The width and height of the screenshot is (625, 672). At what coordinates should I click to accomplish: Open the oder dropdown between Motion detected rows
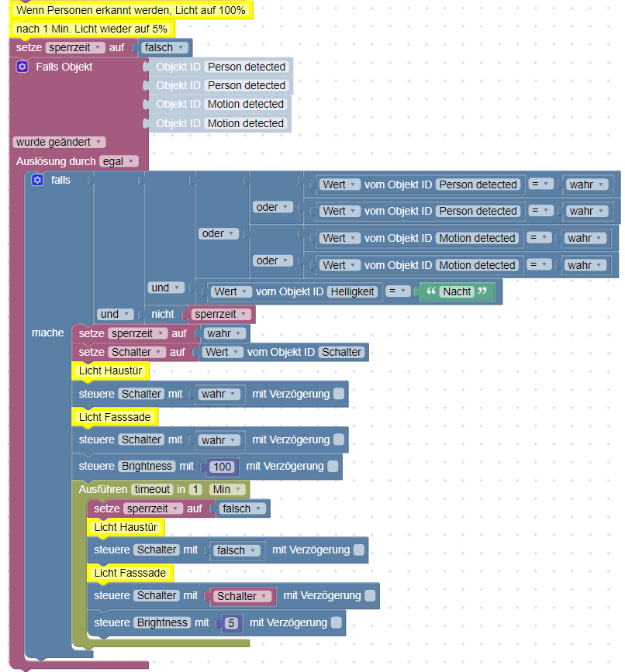[273, 261]
